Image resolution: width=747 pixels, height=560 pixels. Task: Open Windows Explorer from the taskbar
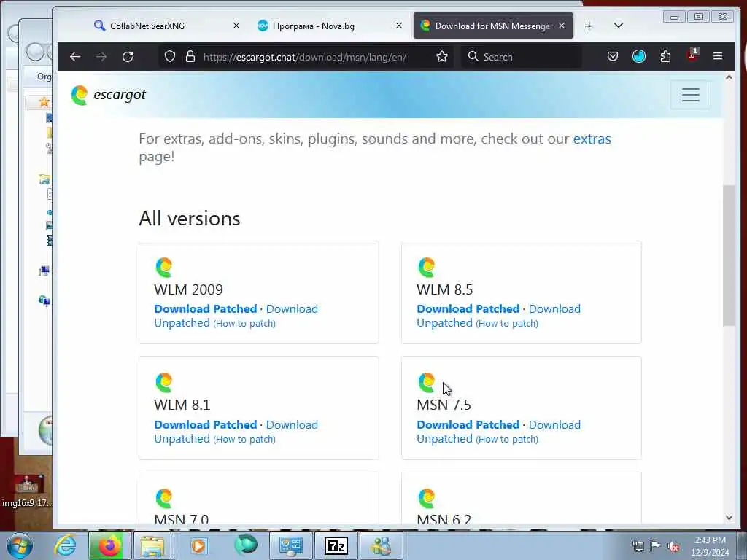(152, 545)
